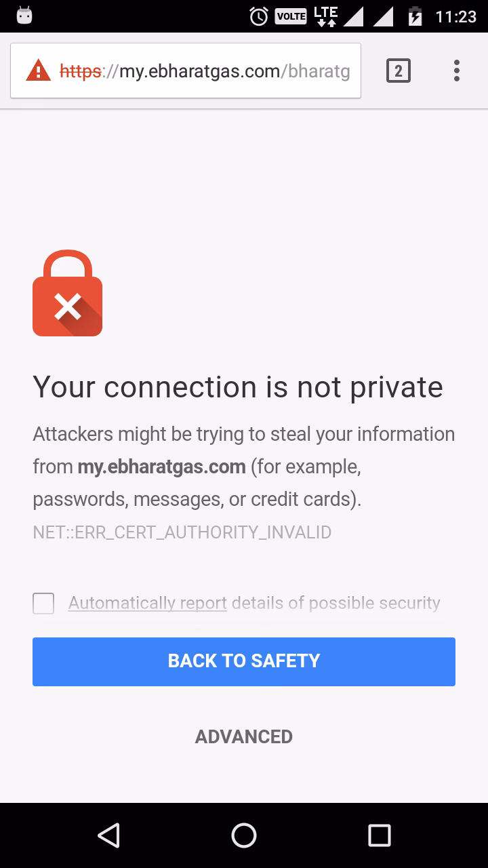Viewport: 488px width, 868px height.
Task: Open the tab switcher showing 2 tabs
Action: pyautogui.click(x=399, y=70)
